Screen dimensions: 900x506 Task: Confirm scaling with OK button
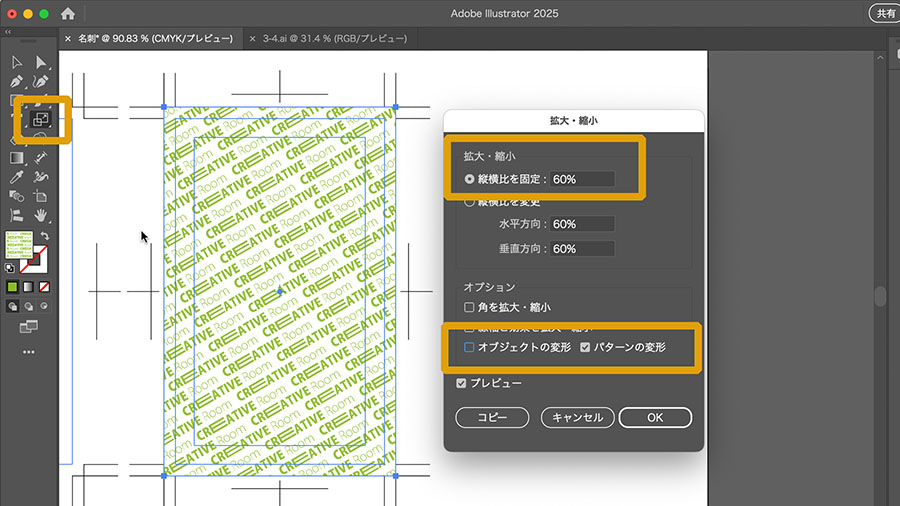tap(655, 417)
